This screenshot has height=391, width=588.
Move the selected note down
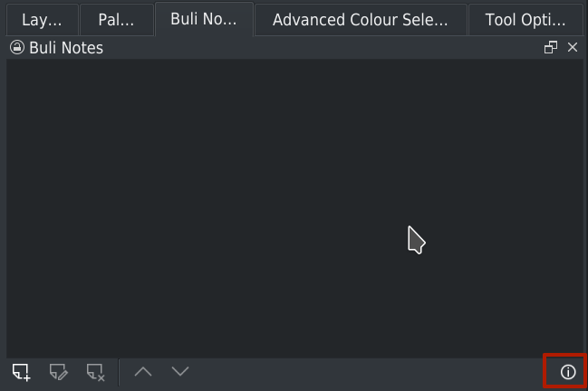(x=180, y=371)
